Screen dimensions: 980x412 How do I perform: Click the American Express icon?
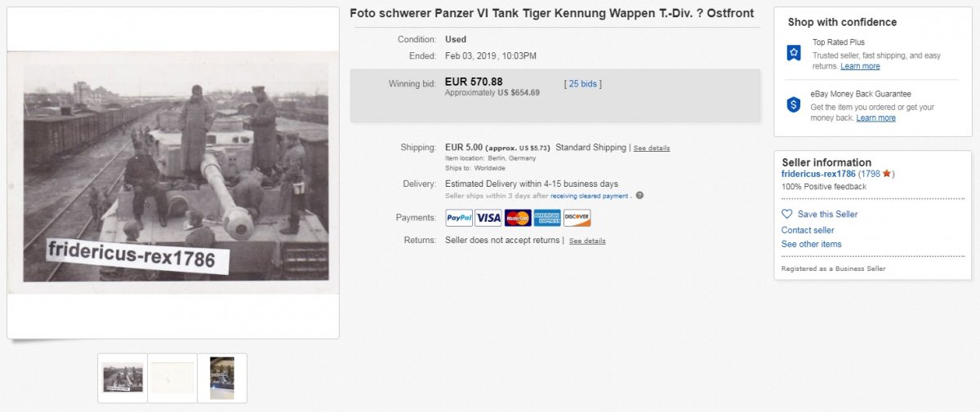click(547, 218)
